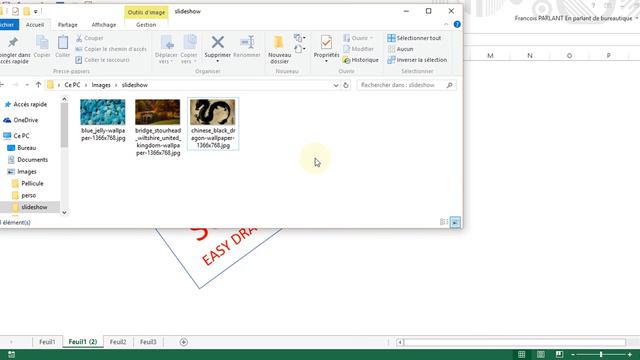The width and height of the screenshot is (640, 360).
Task: Click Inverser la sélection
Action: click(417, 60)
